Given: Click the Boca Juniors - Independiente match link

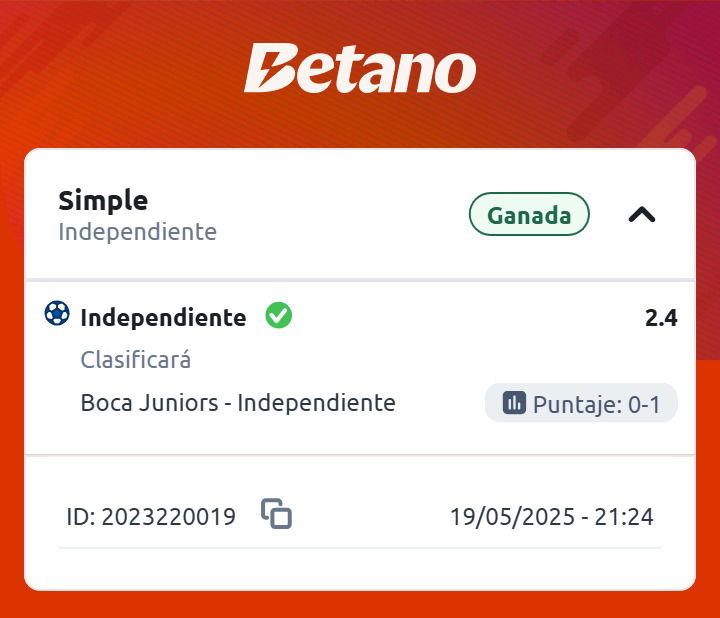Looking at the screenshot, I should coord(238,403).
